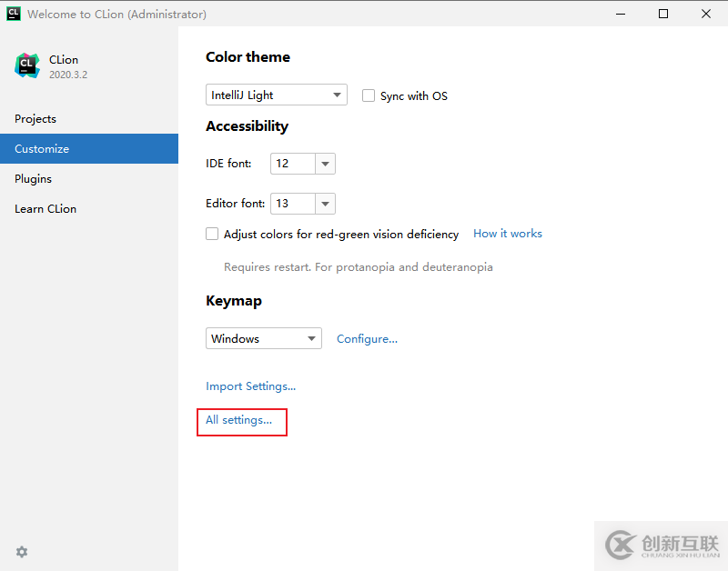Expand the IDE font size dropdown

(x=326, y=164)
